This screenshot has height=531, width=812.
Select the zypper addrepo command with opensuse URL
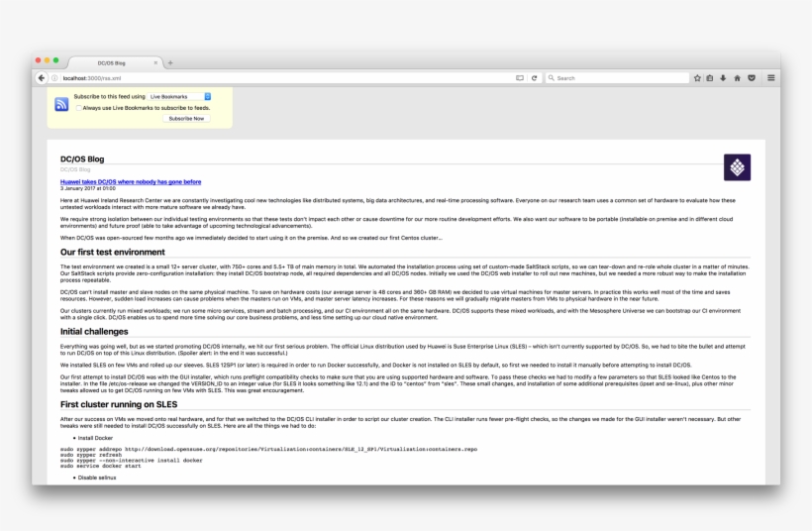click(268, 449)
